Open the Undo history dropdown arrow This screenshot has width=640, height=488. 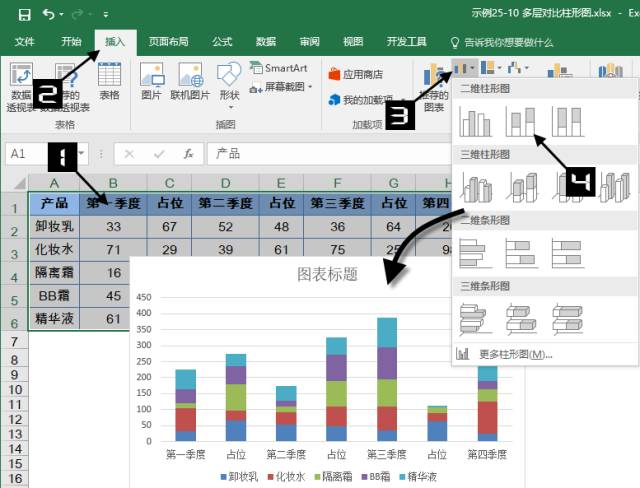tap(62, 15)
